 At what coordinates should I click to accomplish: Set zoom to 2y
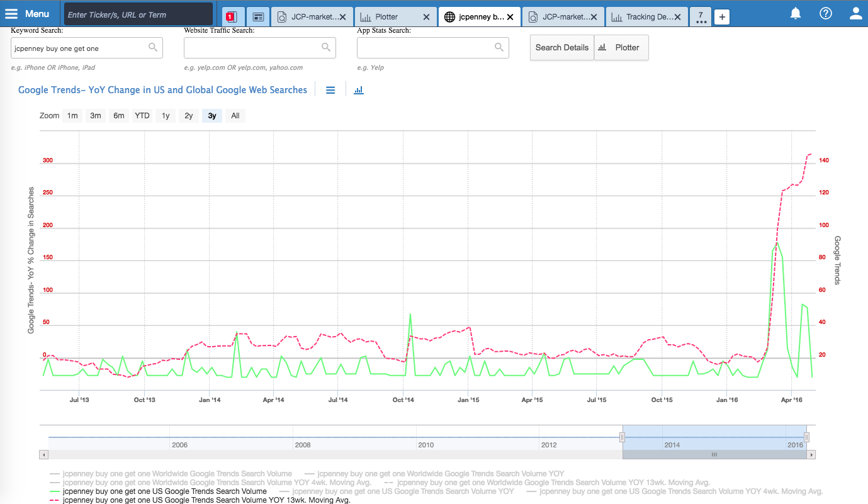[x=189, y=116]
